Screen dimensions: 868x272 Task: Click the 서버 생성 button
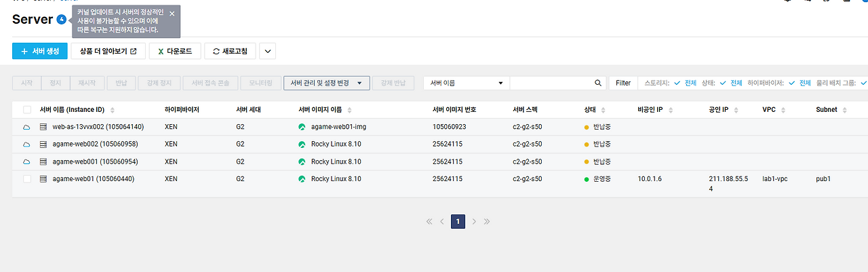click(40, 51)
